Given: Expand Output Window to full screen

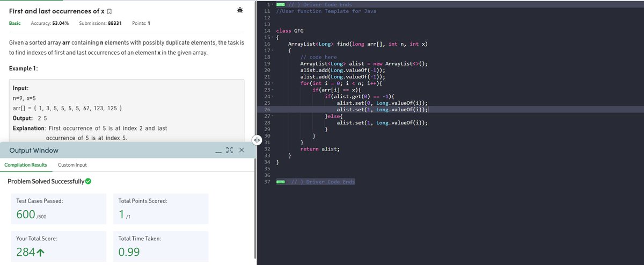Looking at the screenshot, I should (230, 151).
